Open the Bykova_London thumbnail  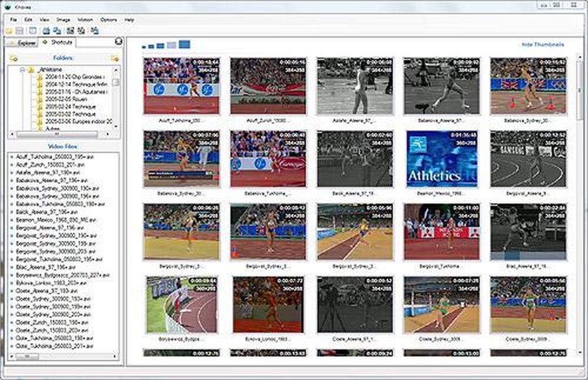point(268,305)
